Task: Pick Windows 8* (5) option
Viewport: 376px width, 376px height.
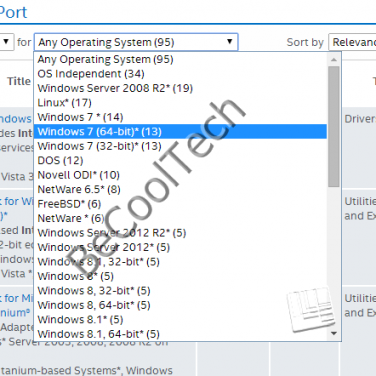Action: (x=180, y=276)
